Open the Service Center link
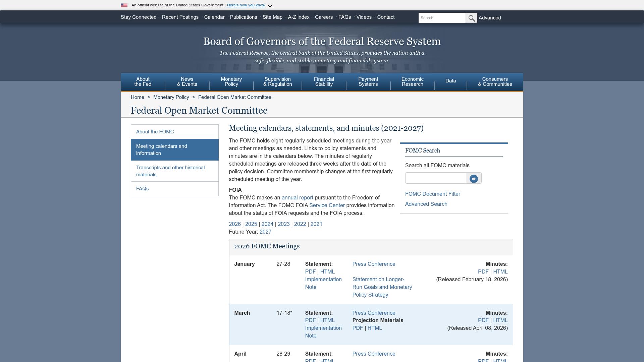Image resolution: width=644 pixels, height=362 pixels. pyautogui.click(x=327, y=205)
